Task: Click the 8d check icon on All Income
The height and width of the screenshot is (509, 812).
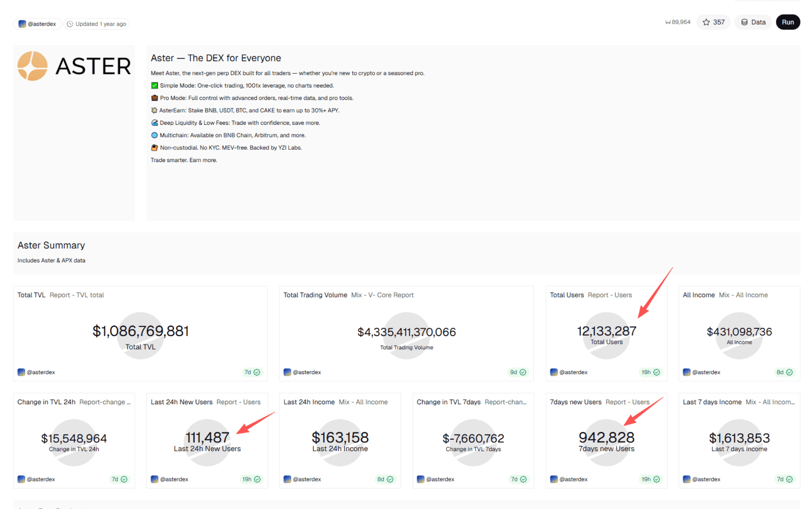Action: coord(789,372)
